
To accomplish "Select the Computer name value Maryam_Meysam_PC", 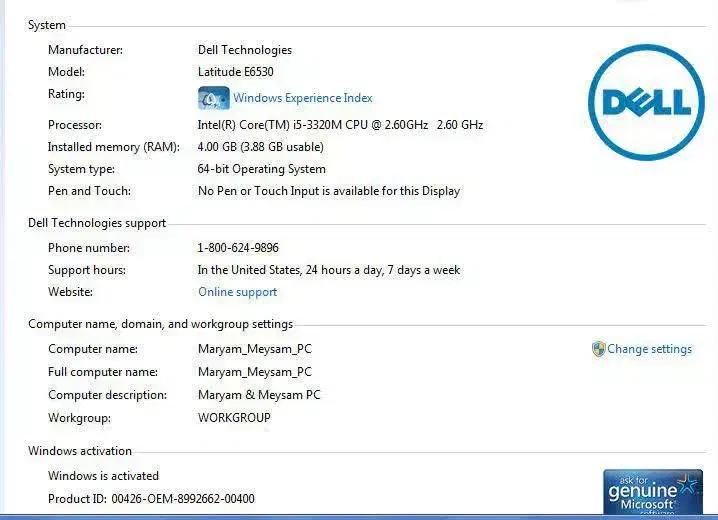I will (x=255, y=349).
